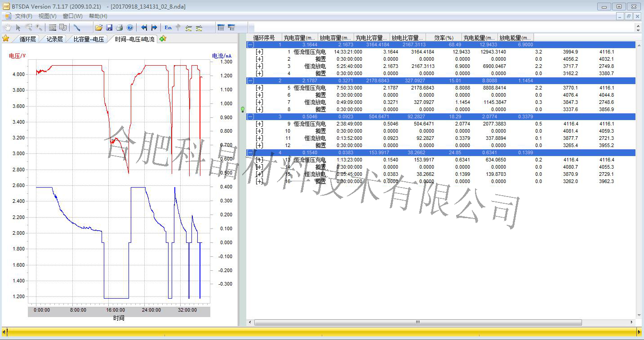644x340 pixels.
Task: Print using the printer icon
Action: (120, 27)
